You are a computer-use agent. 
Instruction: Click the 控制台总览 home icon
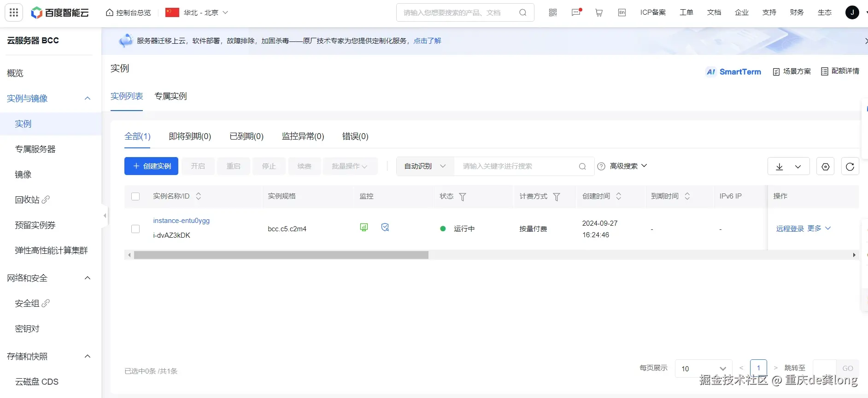click(110, 12)
